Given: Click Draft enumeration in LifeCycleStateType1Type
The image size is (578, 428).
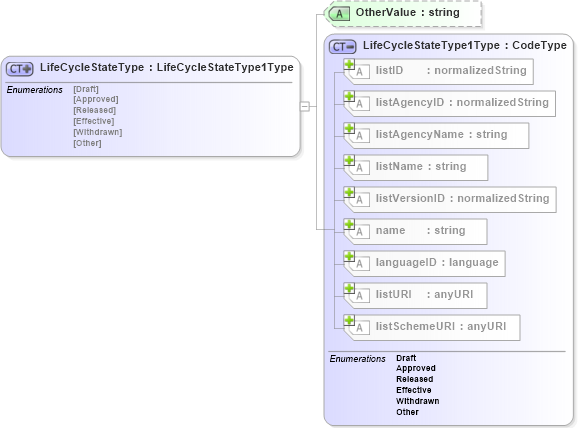Looking at the screenshot, I should [406, 358].
